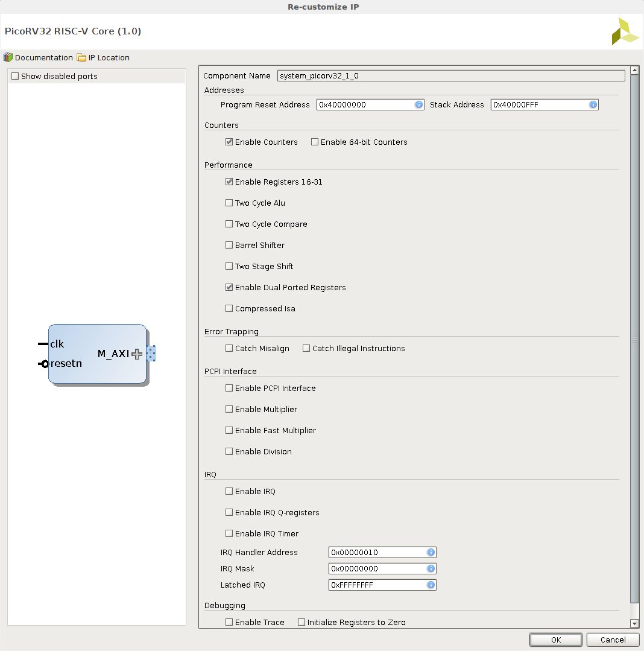Check Enable IRQ Timer
The width and height of the screenshot is (644, 651).
coord(229,533)
